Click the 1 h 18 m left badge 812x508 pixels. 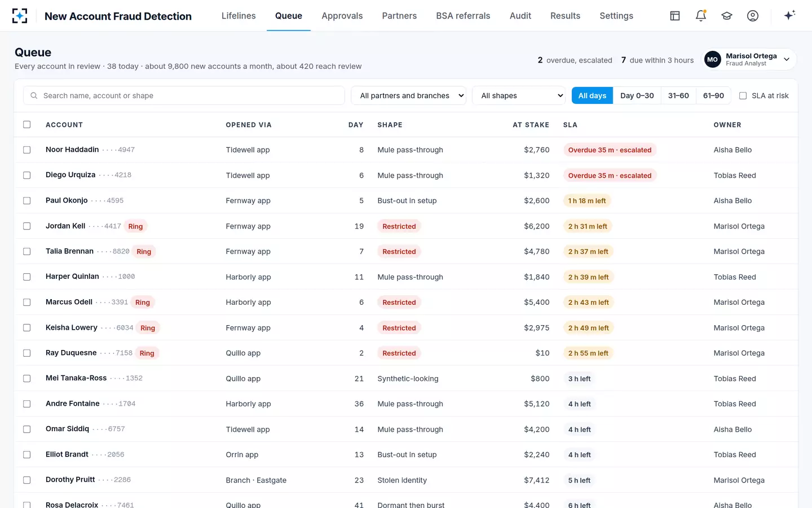tap(587, 201)
